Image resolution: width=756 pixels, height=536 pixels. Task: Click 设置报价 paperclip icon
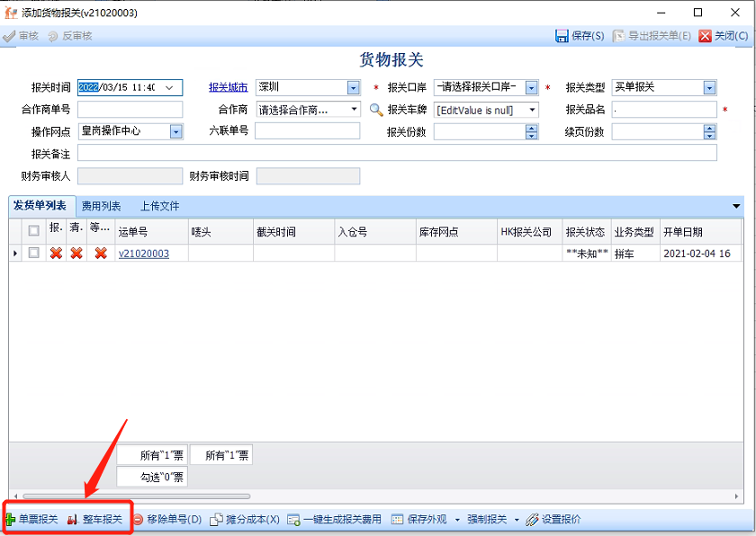coord(532,520)
